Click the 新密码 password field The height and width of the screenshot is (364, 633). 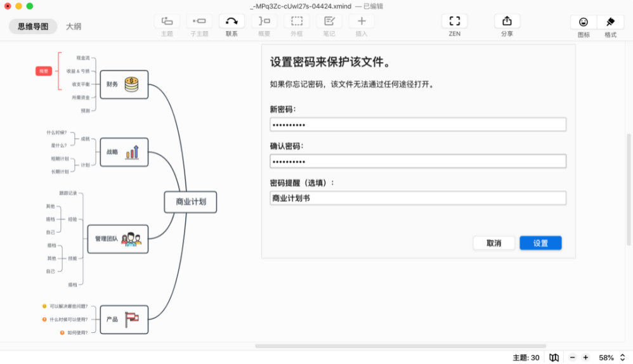point(417,124)
